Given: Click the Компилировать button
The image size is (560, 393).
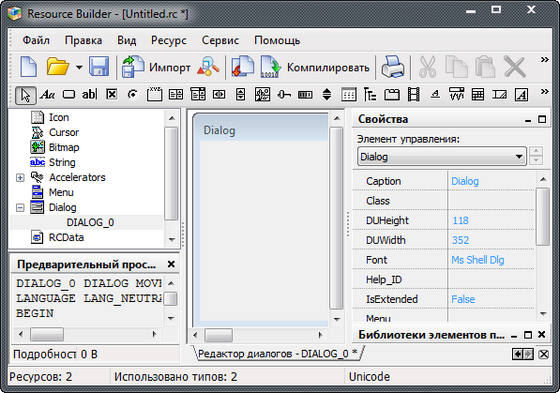Looking at the screenshot, I should [x=315, y=67].
